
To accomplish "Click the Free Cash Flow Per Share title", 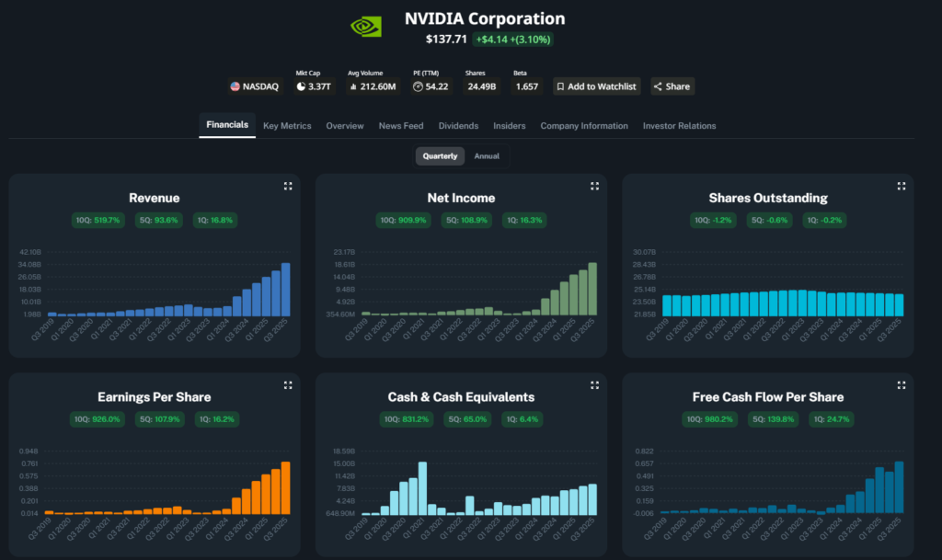I will (768, 397).
